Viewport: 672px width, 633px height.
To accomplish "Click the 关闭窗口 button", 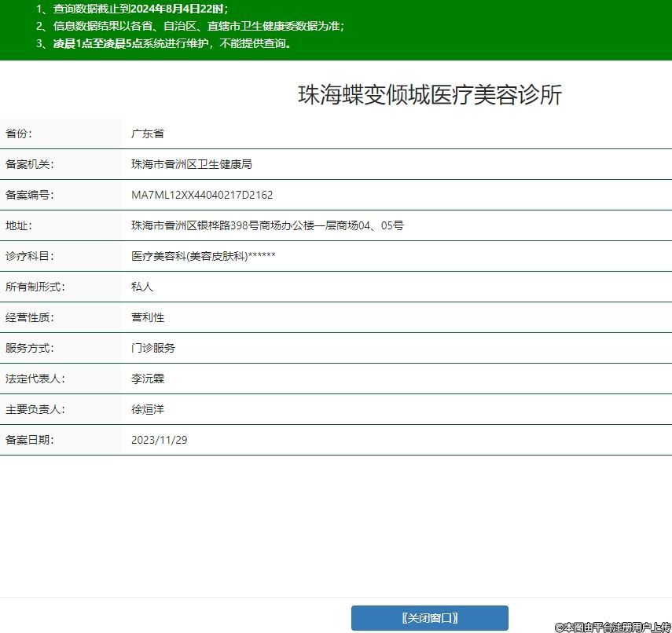I will tap(429, 618).
